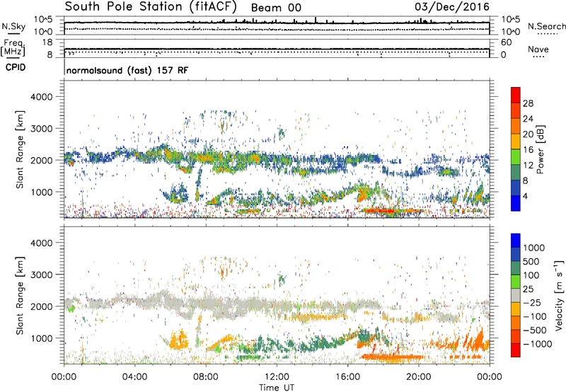Click the 'Nave' legend label
Image resolution: width=566 pixels, height=392 pixels.
[x=538, y=49]
